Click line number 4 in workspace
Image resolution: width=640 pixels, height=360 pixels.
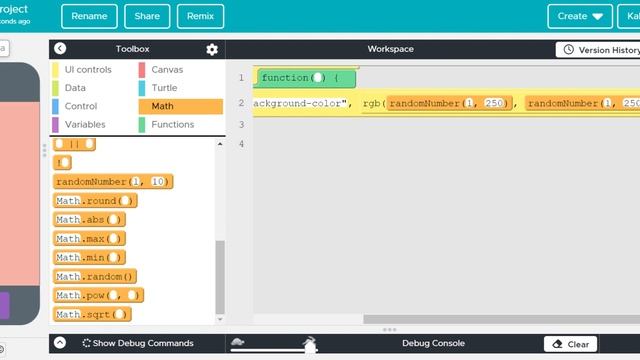242,144
